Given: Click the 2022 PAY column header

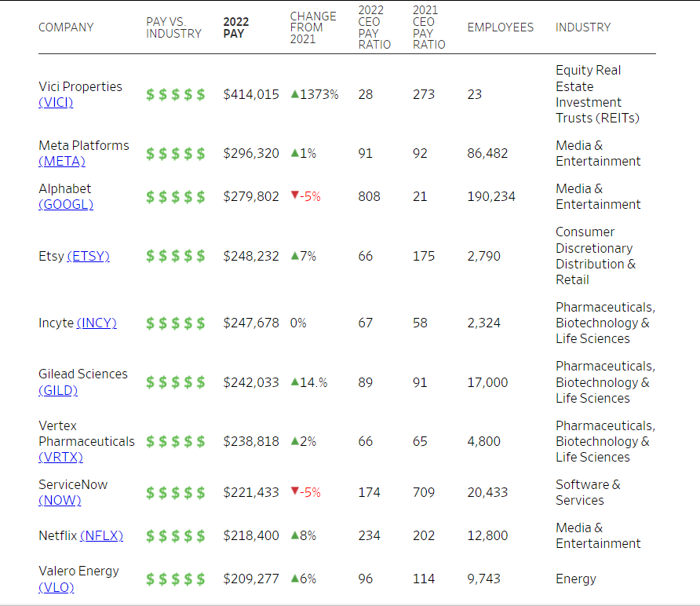Looking at the screenshot, I should pos(236,27).
